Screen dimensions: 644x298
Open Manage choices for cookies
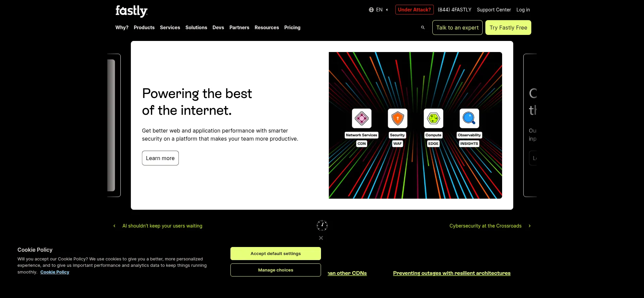point(275,270)
